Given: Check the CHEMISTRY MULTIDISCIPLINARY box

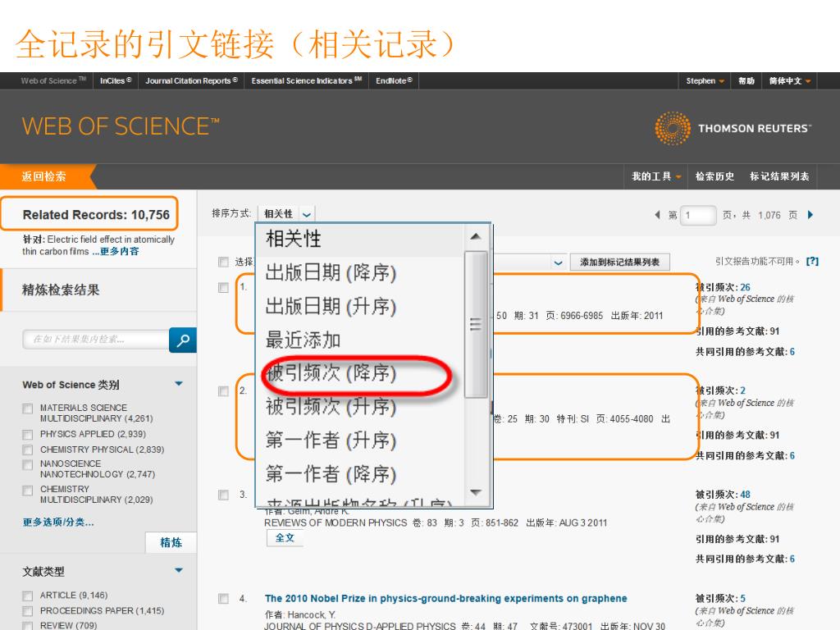Looking at the screenshot, I should tap(27, 491).
